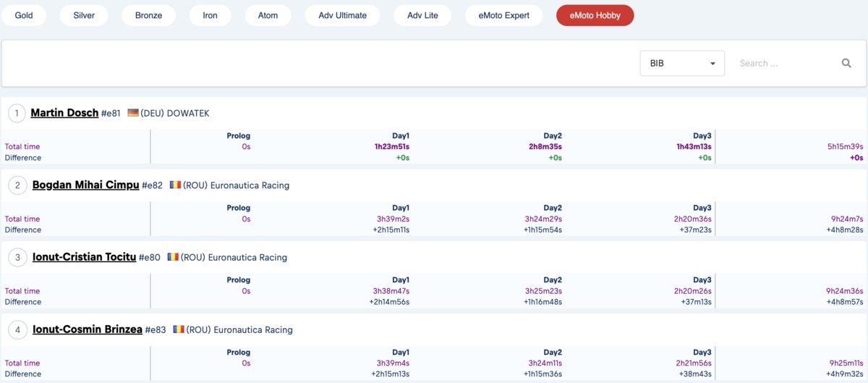Open the BIB sort dropdown
The image size is (868, 383).
(682, 63)
